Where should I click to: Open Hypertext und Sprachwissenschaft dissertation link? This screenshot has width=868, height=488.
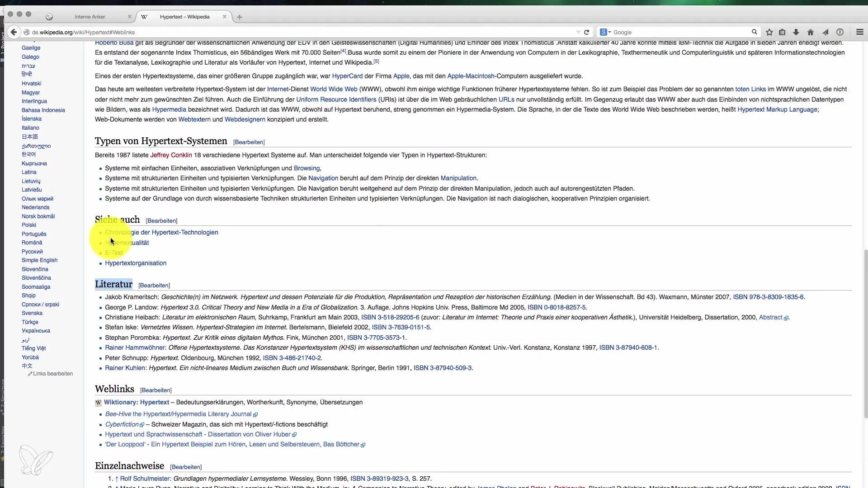(198, 434)
